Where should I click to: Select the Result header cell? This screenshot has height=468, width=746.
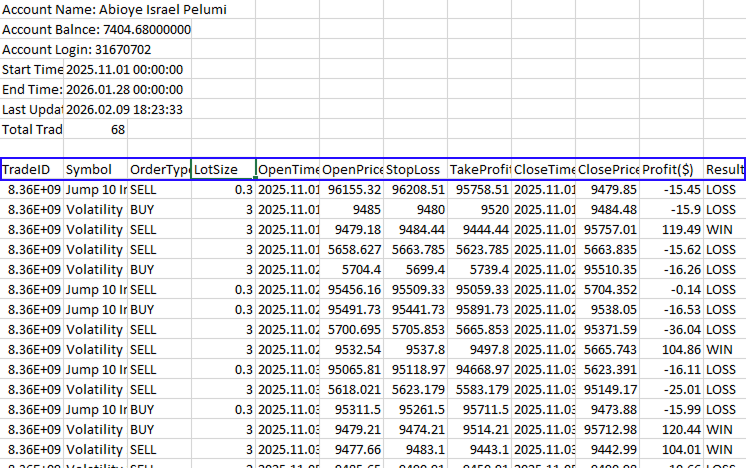pyautogui.click(x=724, y=169)
